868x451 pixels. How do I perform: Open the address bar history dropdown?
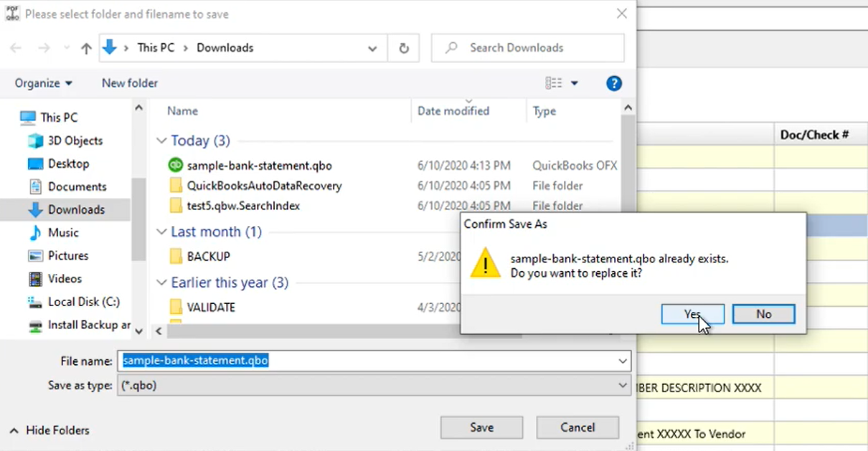[x=372, y=49]
